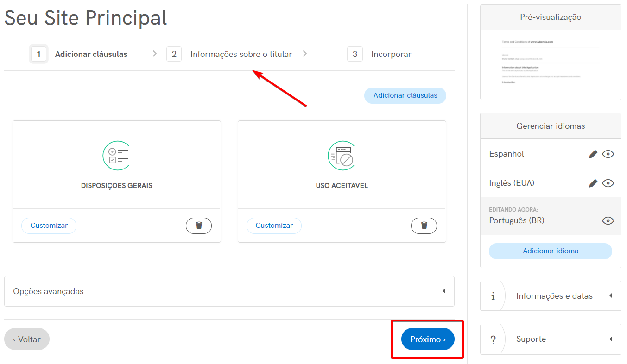Go to step 3 Incorporar
Image resolution: width=627 pixels, height=364 pixels.
click(391, 54)
